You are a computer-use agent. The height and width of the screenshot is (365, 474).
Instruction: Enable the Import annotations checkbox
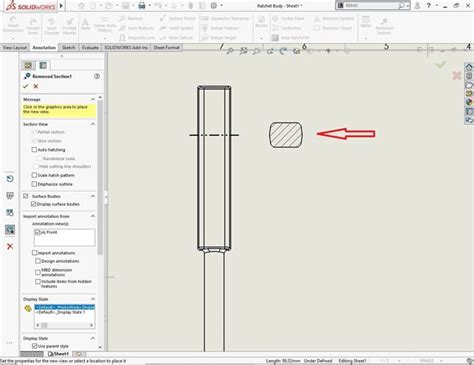coord(34,253)
